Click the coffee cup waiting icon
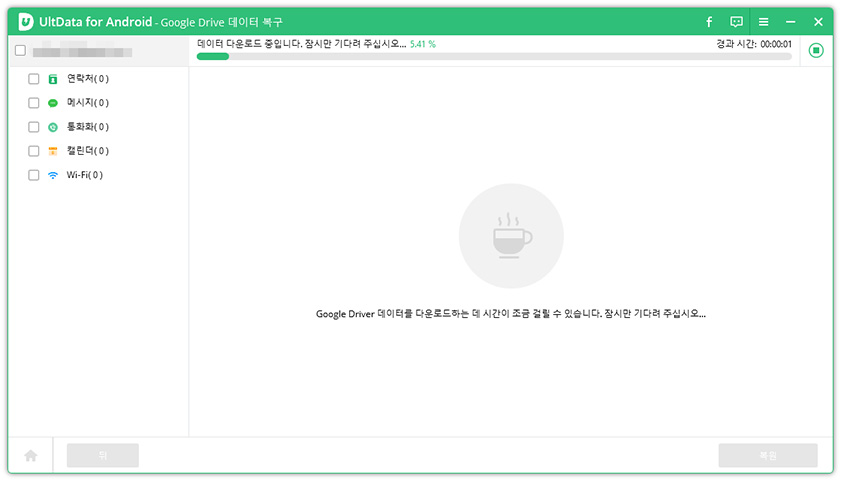 [511, 236]
